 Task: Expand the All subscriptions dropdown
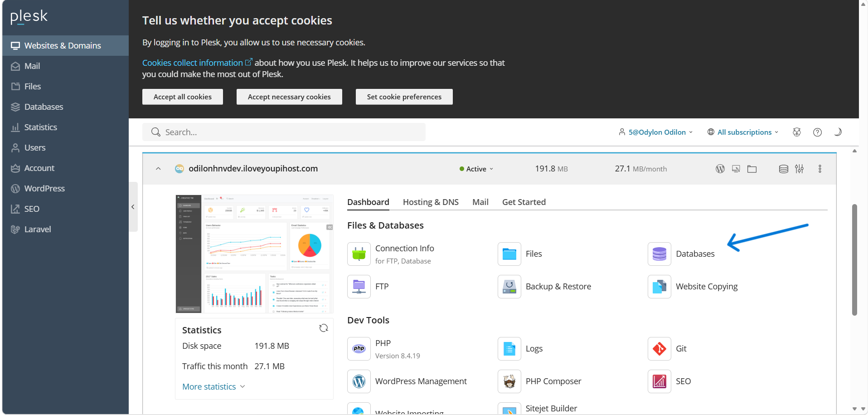tap(743, 132)
